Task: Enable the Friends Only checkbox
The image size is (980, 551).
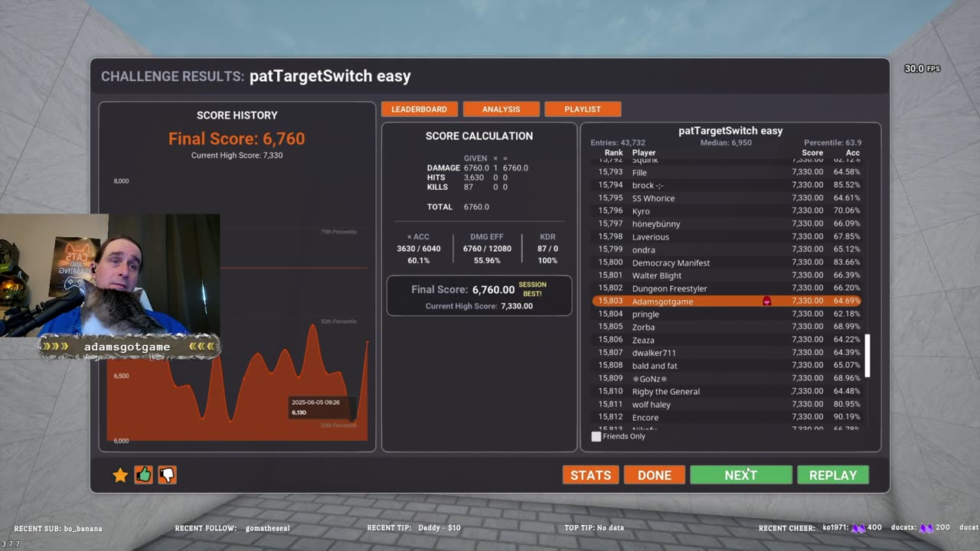Action: click(x=596, y=436)
